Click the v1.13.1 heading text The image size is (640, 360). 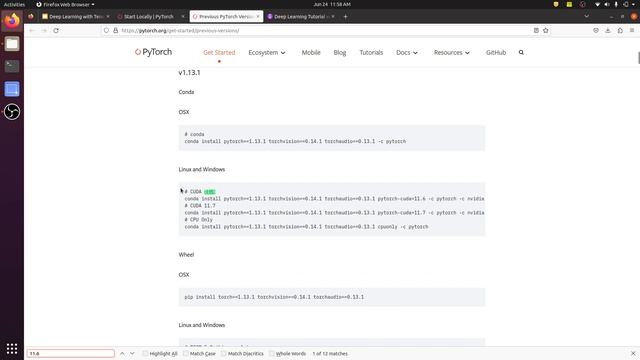pyautogui.click(x=189, y=73)
